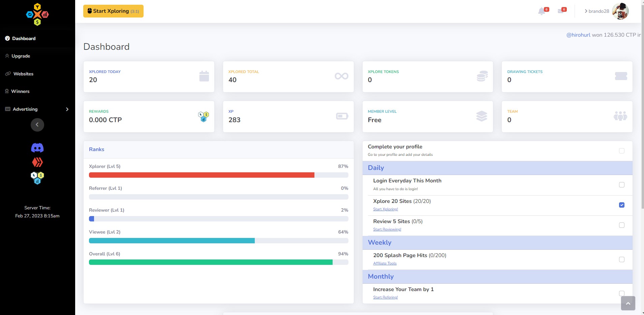Click the battery icon in XP card

[x=342, y=116]
